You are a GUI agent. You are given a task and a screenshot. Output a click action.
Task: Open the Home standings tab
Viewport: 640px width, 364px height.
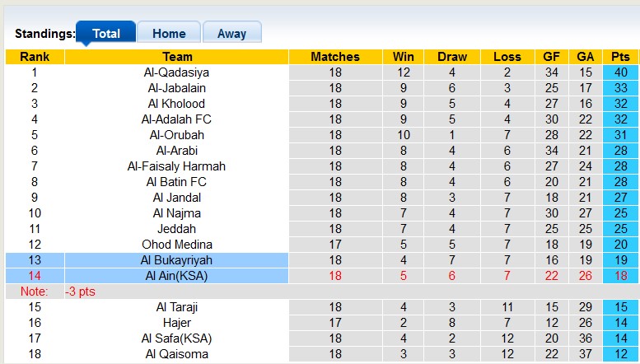[169, 34]
